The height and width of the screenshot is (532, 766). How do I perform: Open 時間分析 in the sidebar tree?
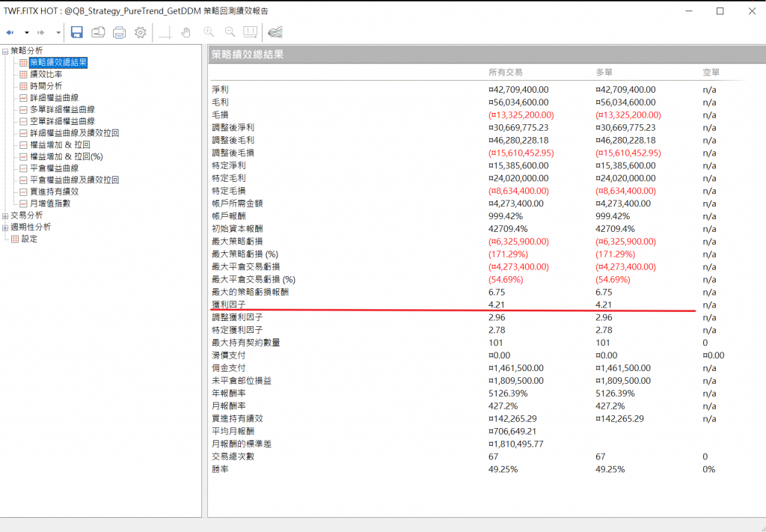tap(46, 86)
